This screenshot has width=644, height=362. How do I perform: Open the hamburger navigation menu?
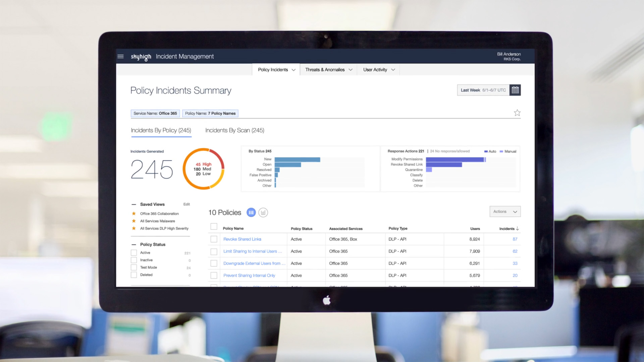120,56
